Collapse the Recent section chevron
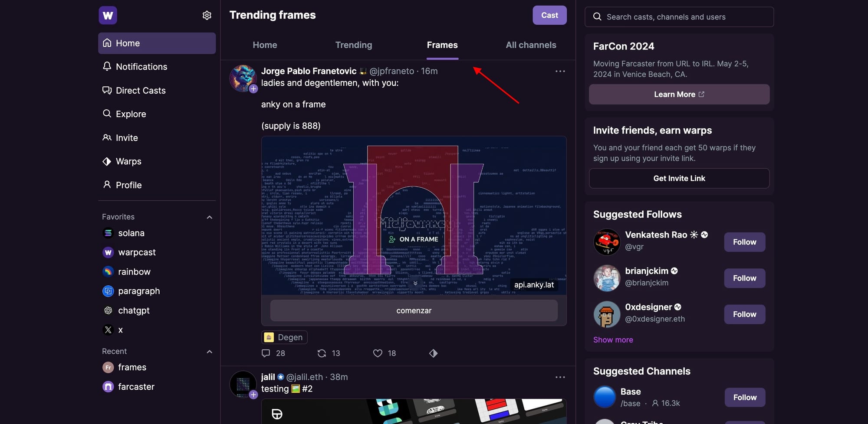 coord(210,351)
